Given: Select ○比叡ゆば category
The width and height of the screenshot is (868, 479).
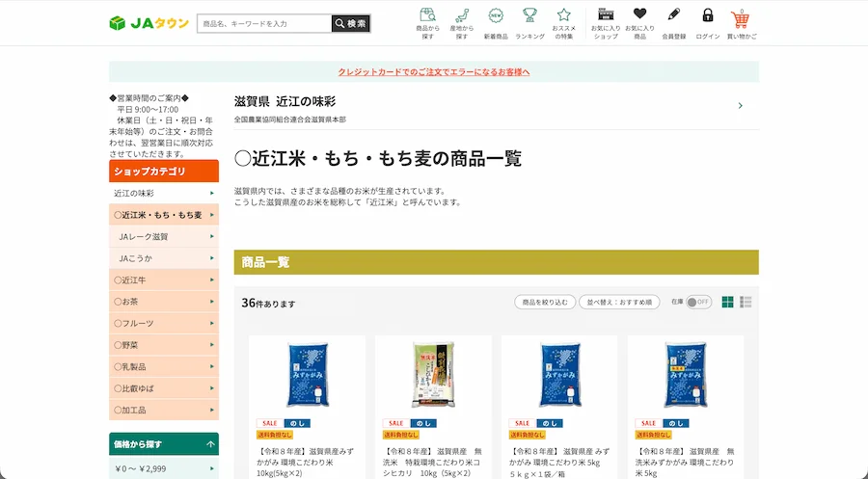Looking at the screenshot, I should [164, 388].
